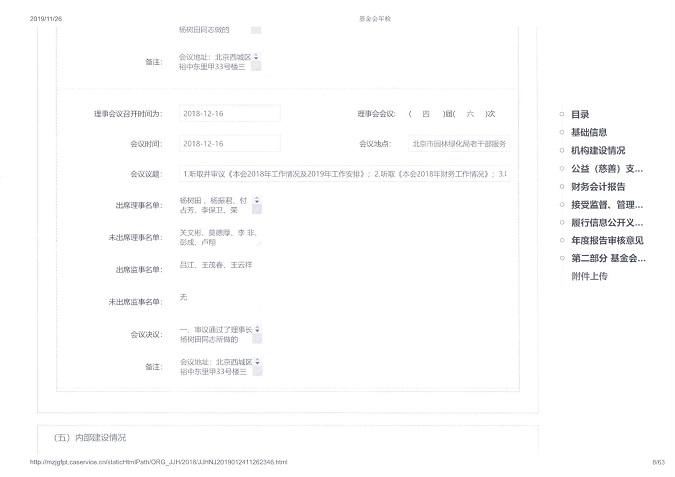Click the scroll arrows in 出席理事名单 textarea
The height and width of the screenshot is (477, 675).
click(x=257, y=200)
